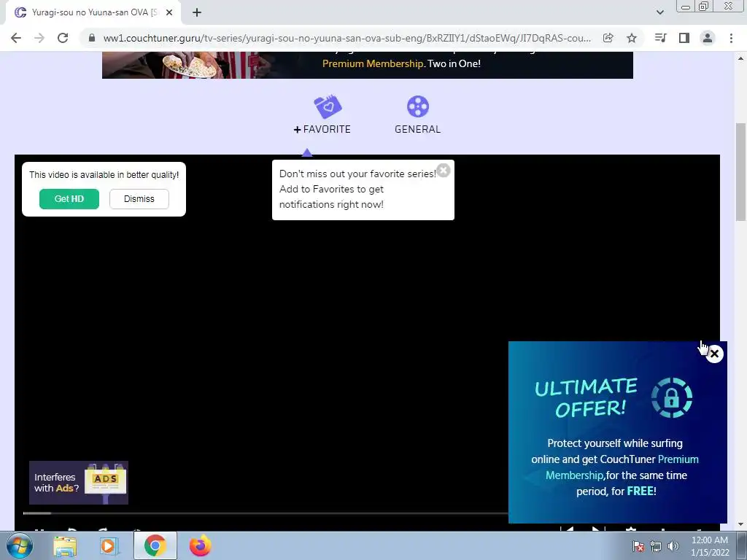Viewport: 747px width, 560px height.
Task: Open media control icon in toolbar
Action: [660, 38]
